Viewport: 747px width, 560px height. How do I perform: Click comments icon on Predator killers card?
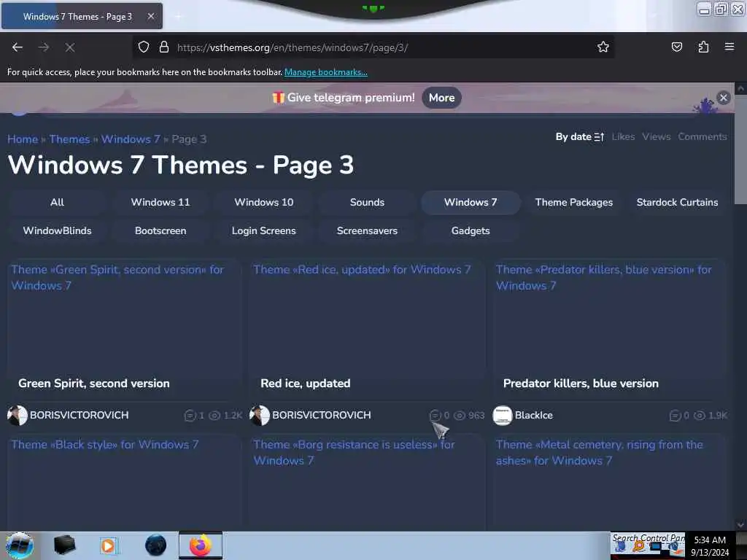point(675,416)
